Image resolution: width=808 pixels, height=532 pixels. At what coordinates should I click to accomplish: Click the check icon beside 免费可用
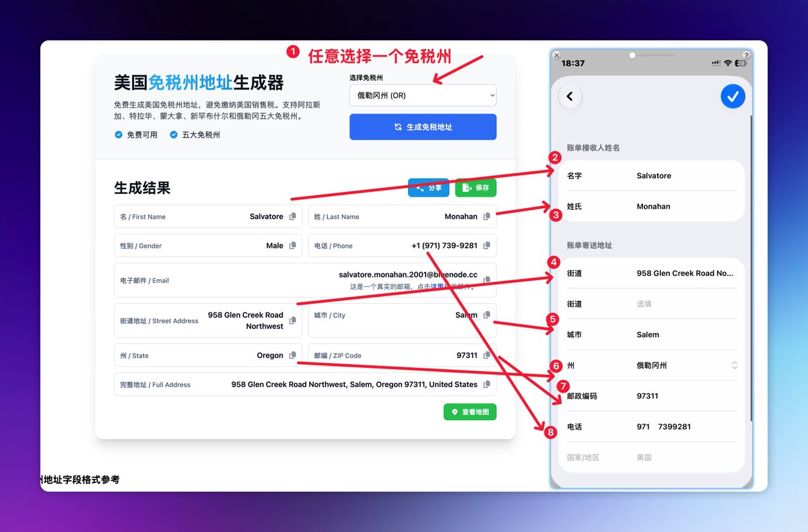119,135
